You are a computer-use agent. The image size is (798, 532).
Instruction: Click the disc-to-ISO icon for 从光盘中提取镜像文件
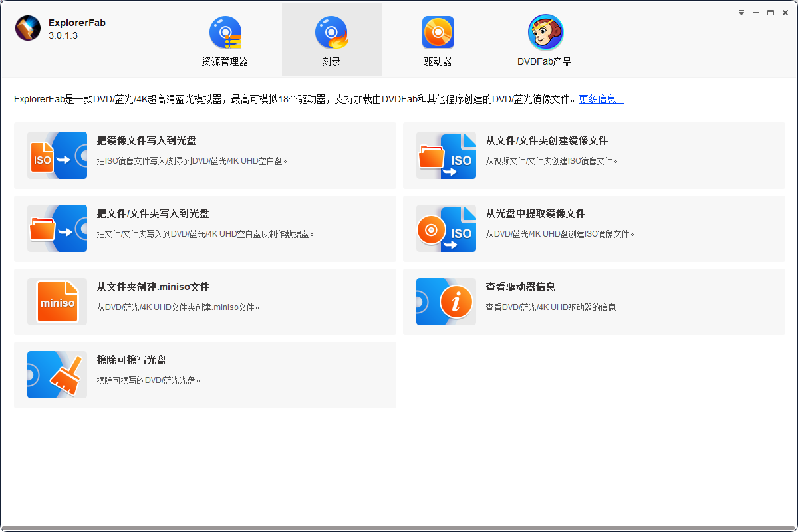(446, 229)
